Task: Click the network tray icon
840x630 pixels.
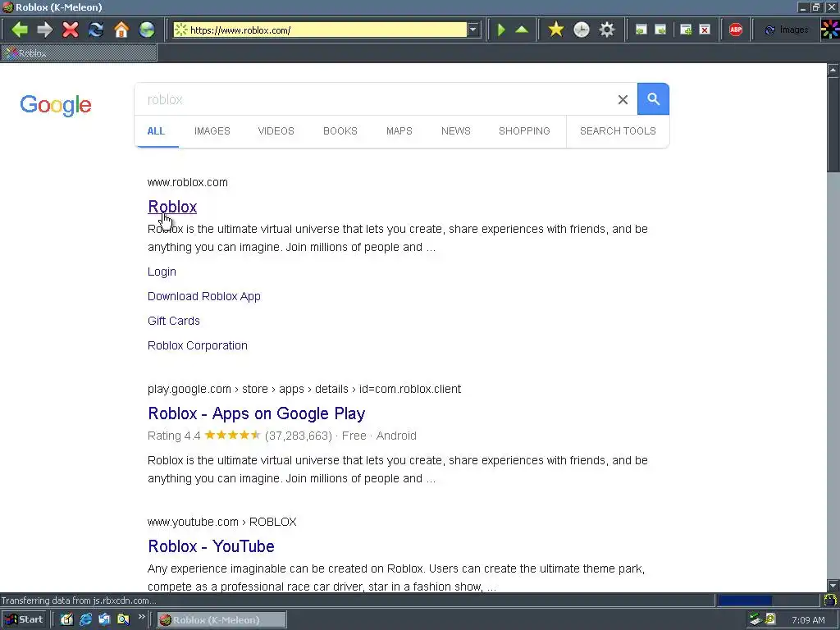Action: (756, 619)
